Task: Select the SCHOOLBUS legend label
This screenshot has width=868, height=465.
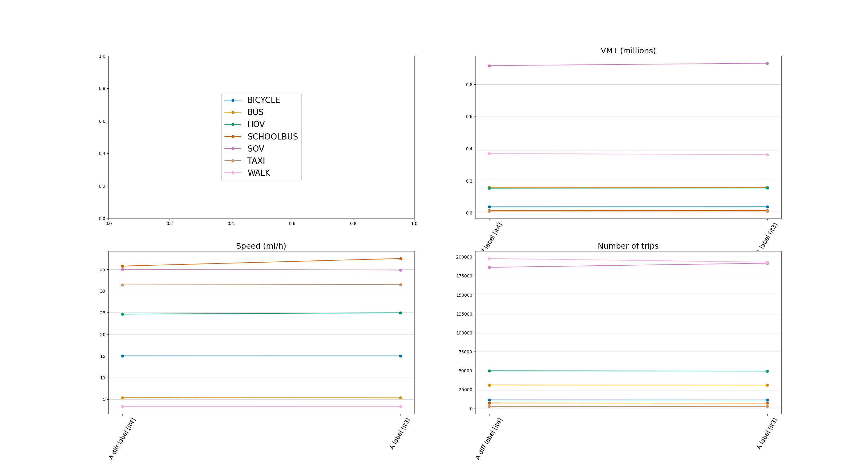Action: pyautogui.click(x=272, y=136)
